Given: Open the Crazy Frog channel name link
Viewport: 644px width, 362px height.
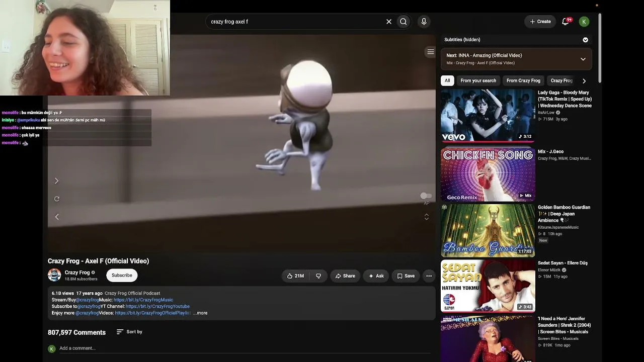Looking at the screenshot, I should pyautogui.click(x=77, y=273).
